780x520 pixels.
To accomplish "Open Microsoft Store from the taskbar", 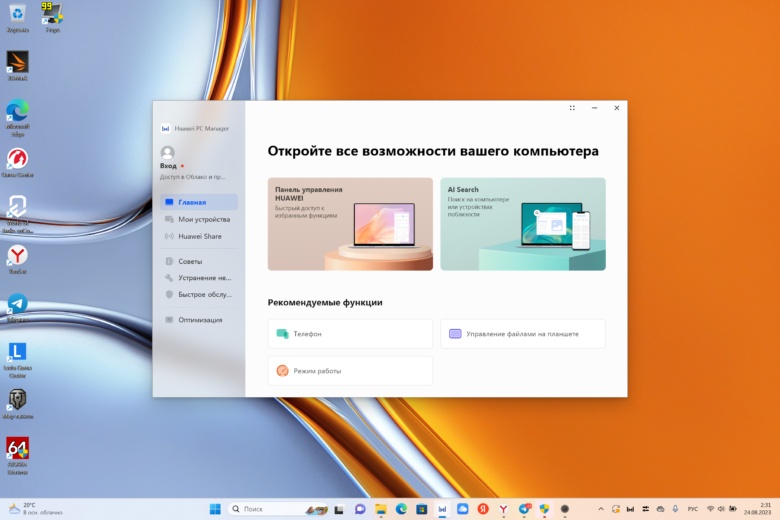I will [x=422, y=509].
